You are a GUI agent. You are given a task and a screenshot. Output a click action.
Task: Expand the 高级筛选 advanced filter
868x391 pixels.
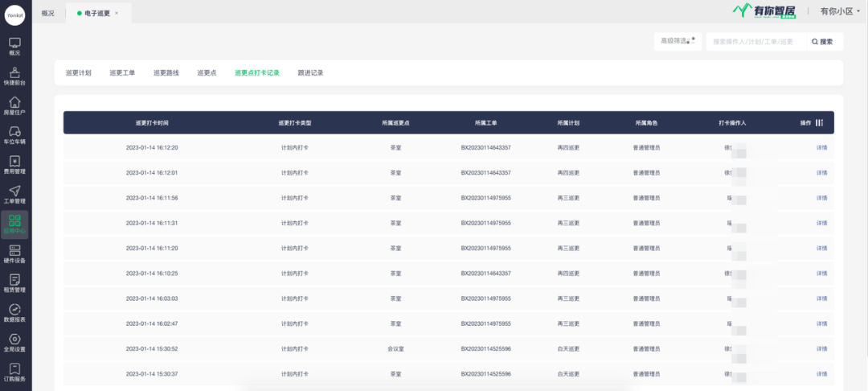[678, 41]
